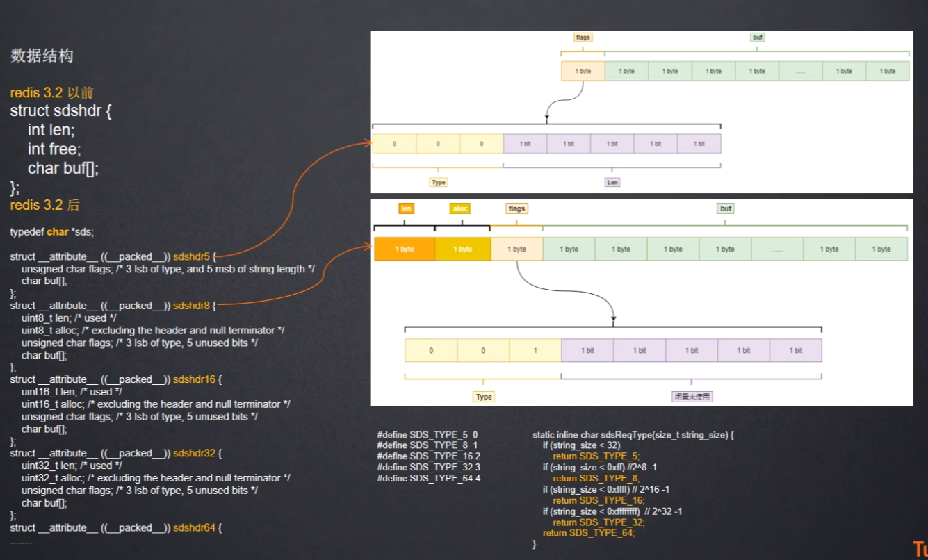Click the "5 msb of string length" comment line
Viewport: 928px width, 560px height.
(168, 269)
